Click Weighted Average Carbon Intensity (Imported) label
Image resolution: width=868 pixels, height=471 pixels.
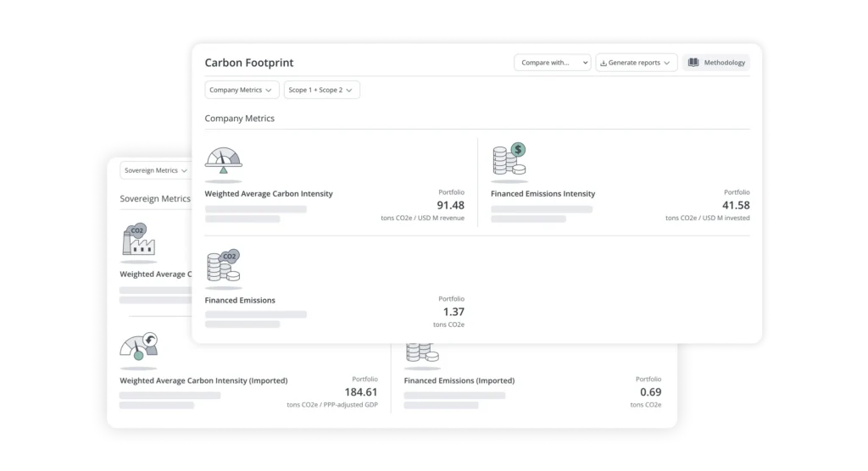pyautogui.click(x=203, y=381)
